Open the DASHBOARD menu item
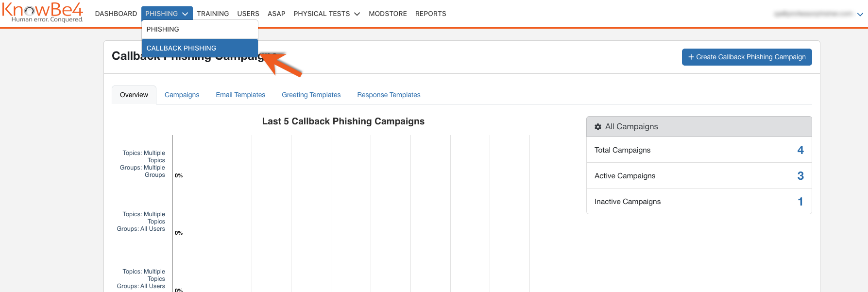 click(x=116, y=14)
